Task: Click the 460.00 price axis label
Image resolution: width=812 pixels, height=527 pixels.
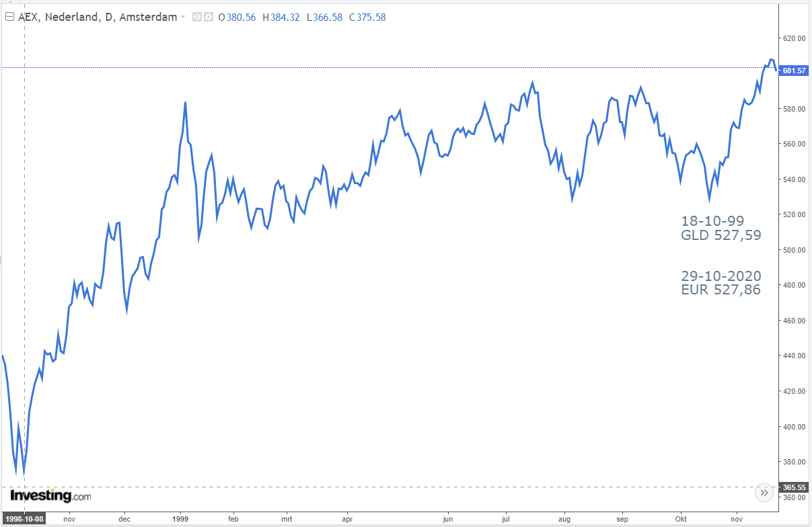Action: 795,321
